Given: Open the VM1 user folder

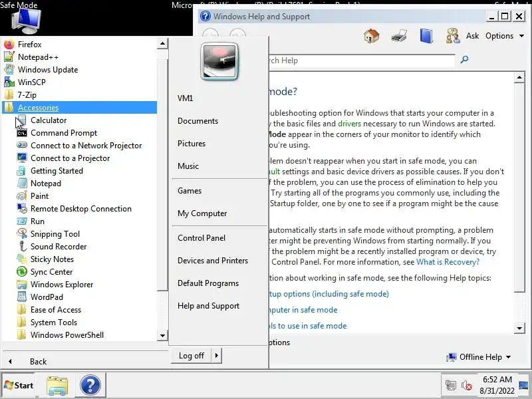Looking at the screenshot, I should point(185,98).
